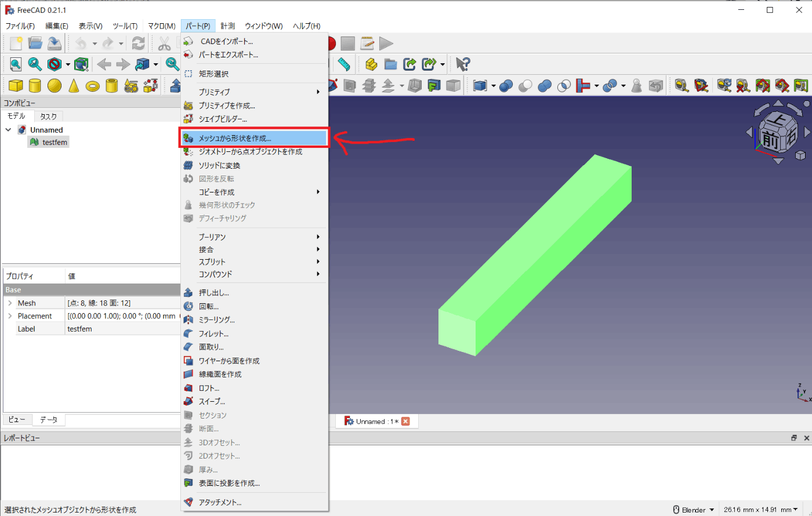Open the Join features dropdown arrow
Screen dimensions: 812x516
click(596, 86)
